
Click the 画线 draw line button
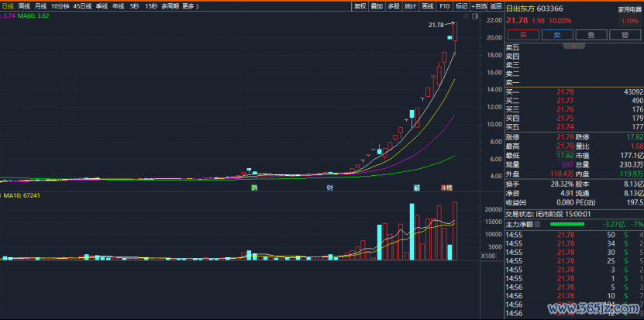[428, 6]
